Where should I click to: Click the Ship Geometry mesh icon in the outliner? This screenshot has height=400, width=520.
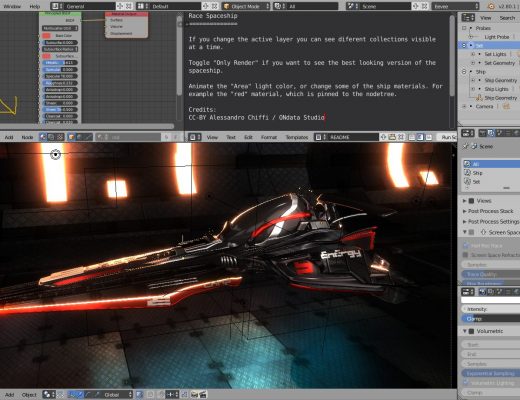coord(479,98)
